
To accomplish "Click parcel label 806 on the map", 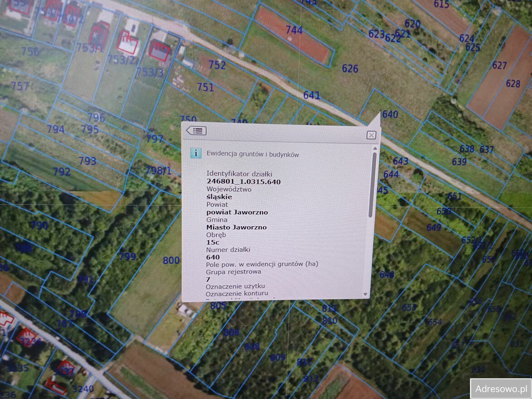I will coord(231,332).
